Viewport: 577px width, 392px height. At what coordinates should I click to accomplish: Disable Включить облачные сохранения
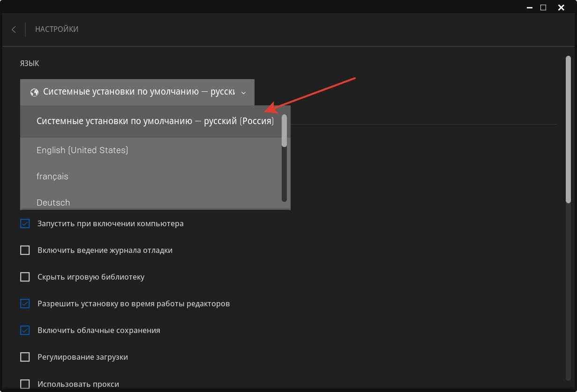click(25, 331)
